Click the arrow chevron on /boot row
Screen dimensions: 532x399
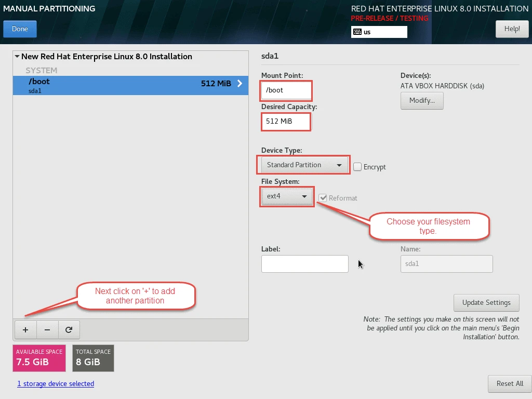click(x=240, y=83)
